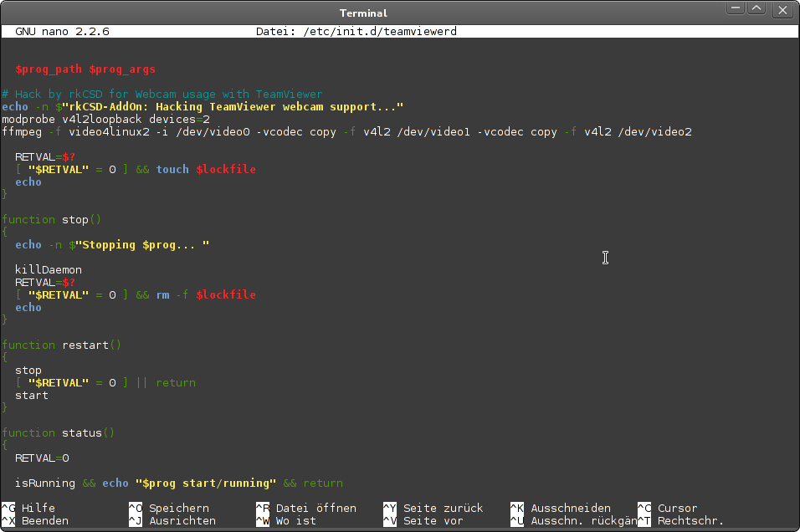This screenshot has width=800, height=532.
Task: Click the ^W Wo ist shortcut label
Action: tap(286, 521)
